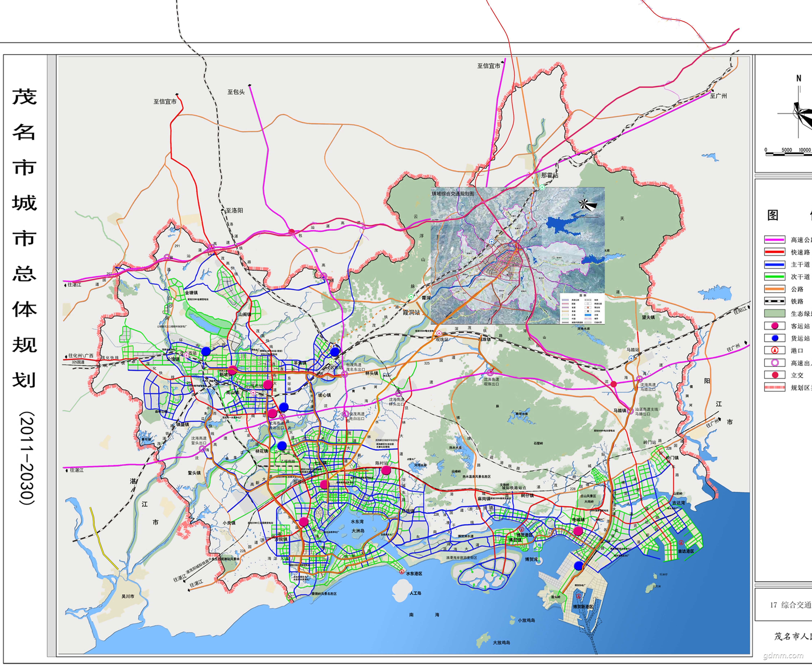812x667 pixels.
Task: Click the green 次干道 legend swatch
Action: pos(775,277)
